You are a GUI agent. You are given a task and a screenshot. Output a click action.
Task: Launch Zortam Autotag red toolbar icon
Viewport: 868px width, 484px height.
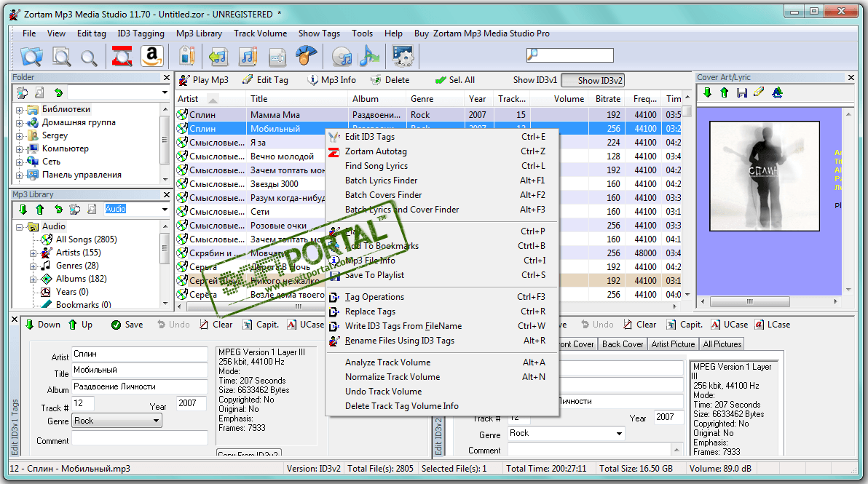pyautogui.click(x=122, y=56)
